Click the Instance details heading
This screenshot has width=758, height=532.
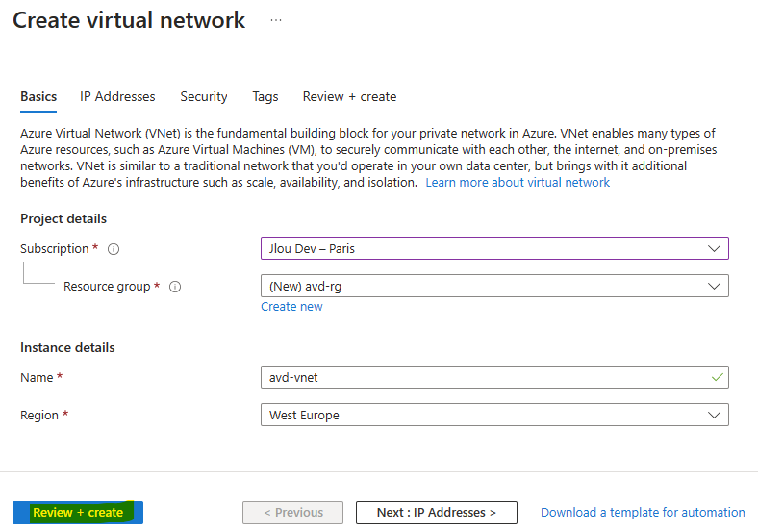point(67,347)
